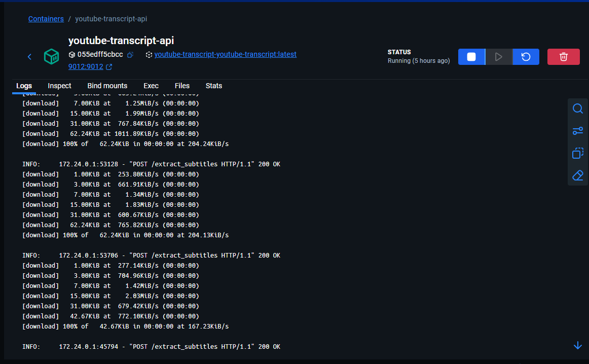Jump to bottom of logs arrow
589x364 pixels.
578,346
